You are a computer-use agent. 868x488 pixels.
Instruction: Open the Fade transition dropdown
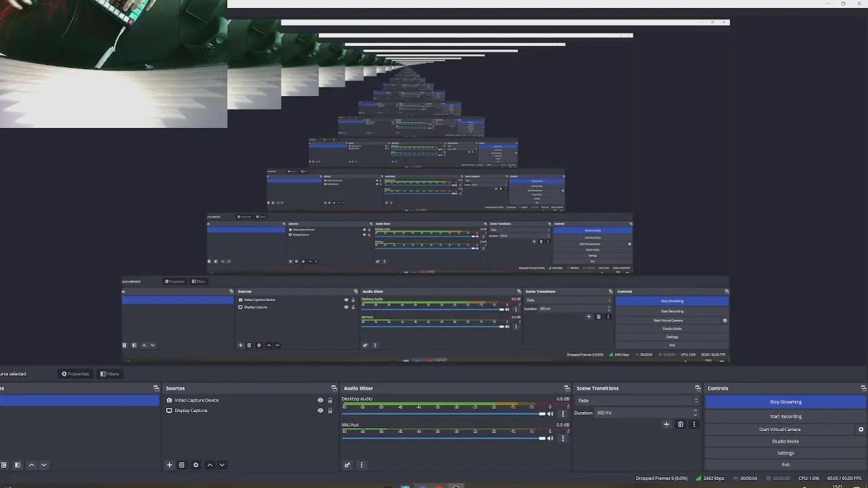coord(637,401)
